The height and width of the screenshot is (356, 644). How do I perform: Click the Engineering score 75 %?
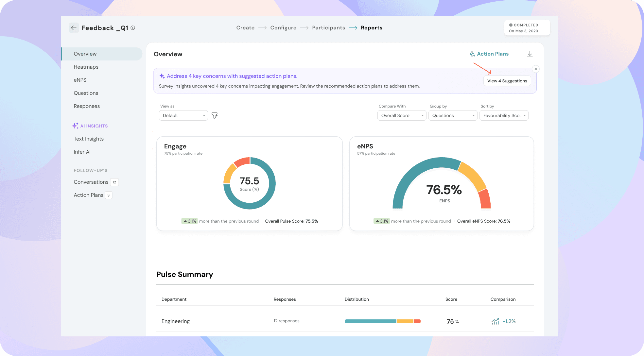pyautogui.click(x=453, y=321)
